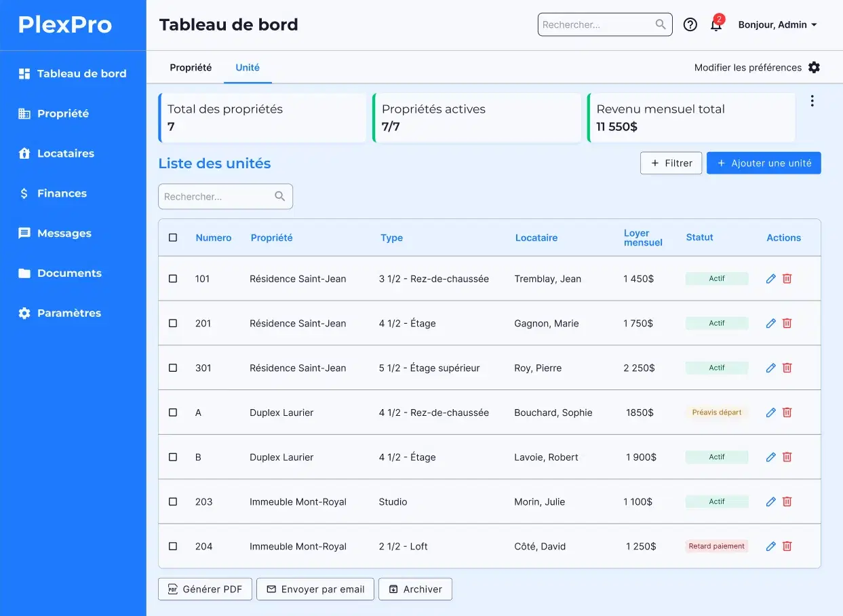Click the edit pencil for unit 301
The height and width of the screenshot is (616, 843).
pyautogui.click(x=770, y=368)
